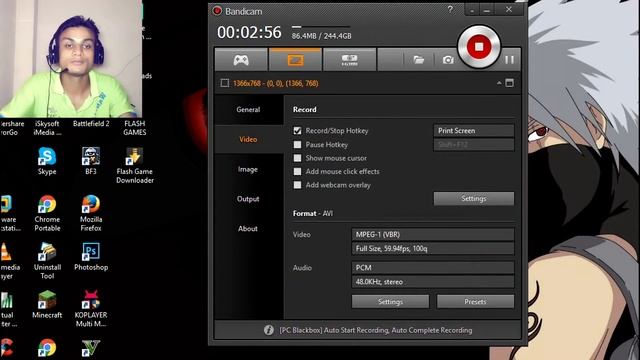Viewport: 640px width, 360px height.
Task: Open output folder icon in Bandicam
Action: coord(418,60)
